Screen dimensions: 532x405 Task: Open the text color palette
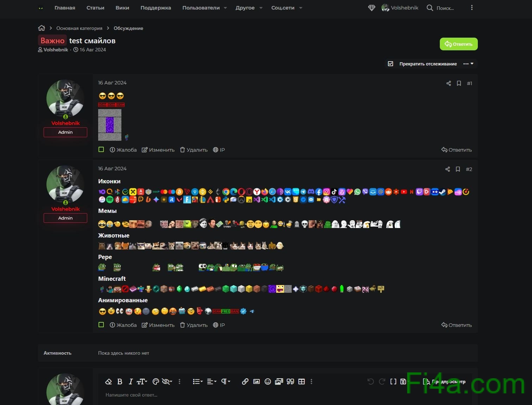click(x=156, y=381)
